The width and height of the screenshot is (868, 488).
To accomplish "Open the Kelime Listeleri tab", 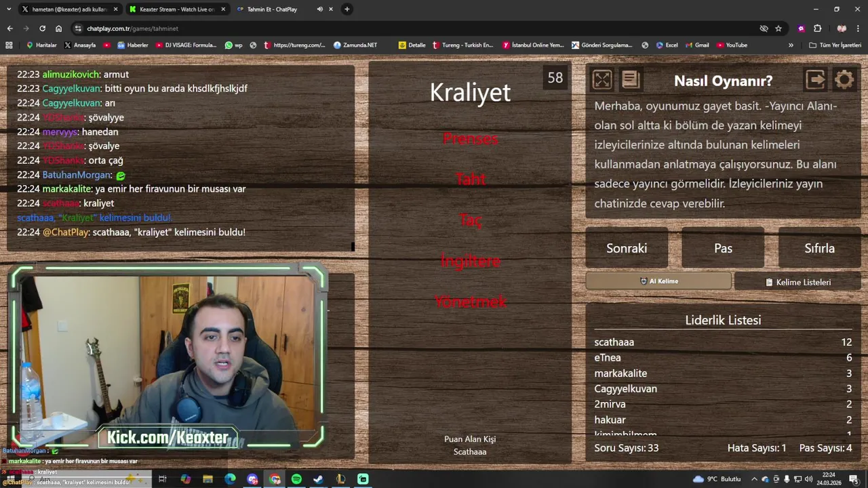I will (797, 282).
